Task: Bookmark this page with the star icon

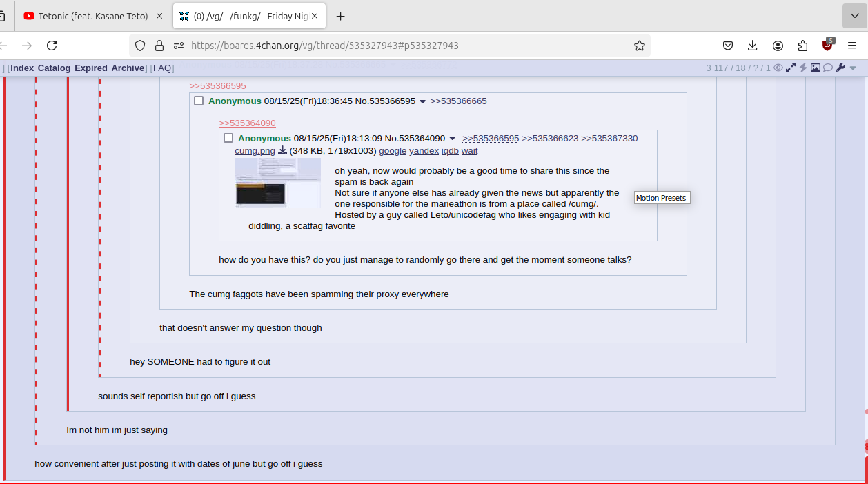Action: [x=640, y=46]
